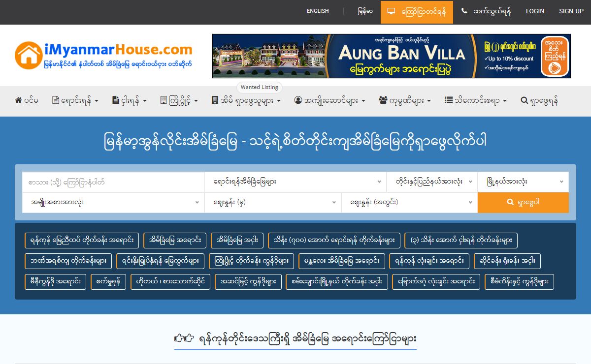Click the ရန်ကုန် မြေညီထပ် တိုက်ခန်း အရောင်း tag
Screen dimensions: 591x364
pyautogui.click(x=82, y=240)
